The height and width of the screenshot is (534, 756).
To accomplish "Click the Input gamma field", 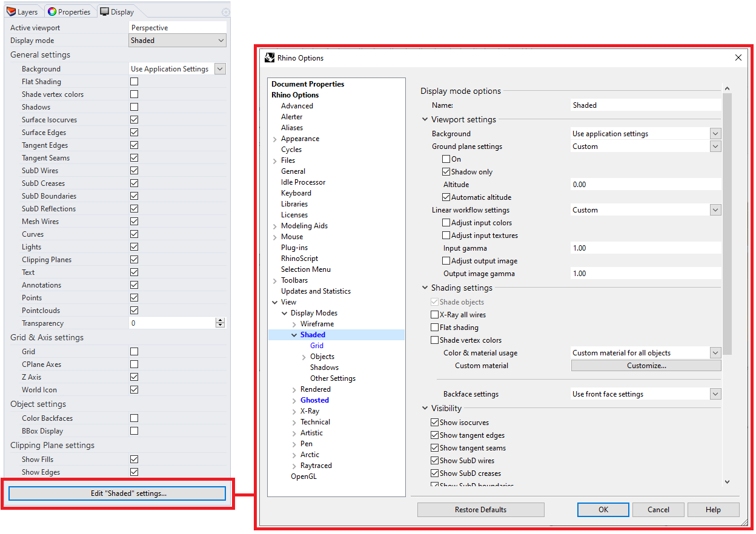I will tap(646, 248).
